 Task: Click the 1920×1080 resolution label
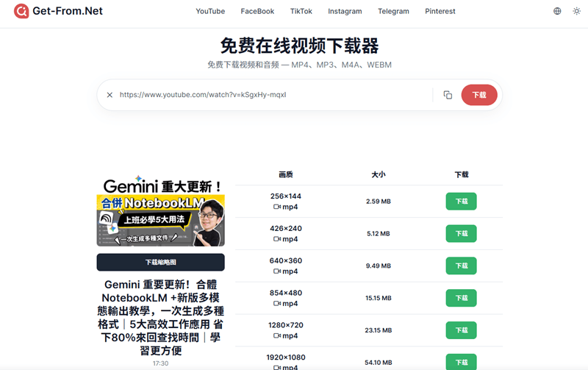286,357
